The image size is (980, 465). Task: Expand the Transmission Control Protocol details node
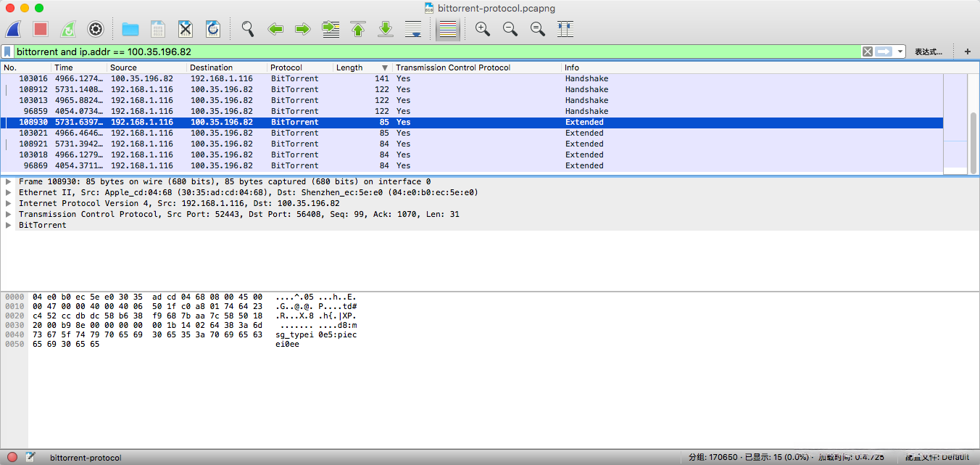[9, 215]
